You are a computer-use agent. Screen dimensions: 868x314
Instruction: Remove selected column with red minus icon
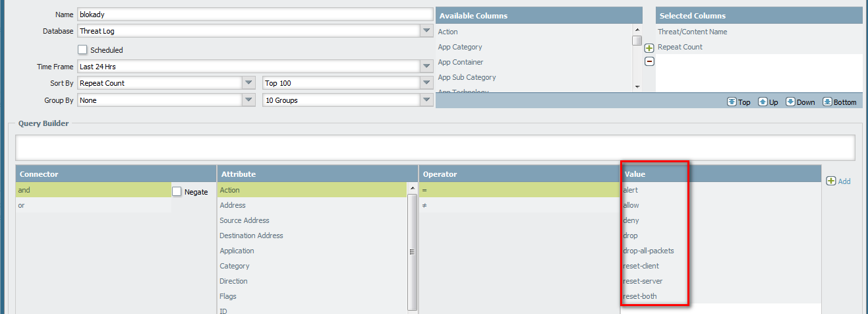[649, 61]
